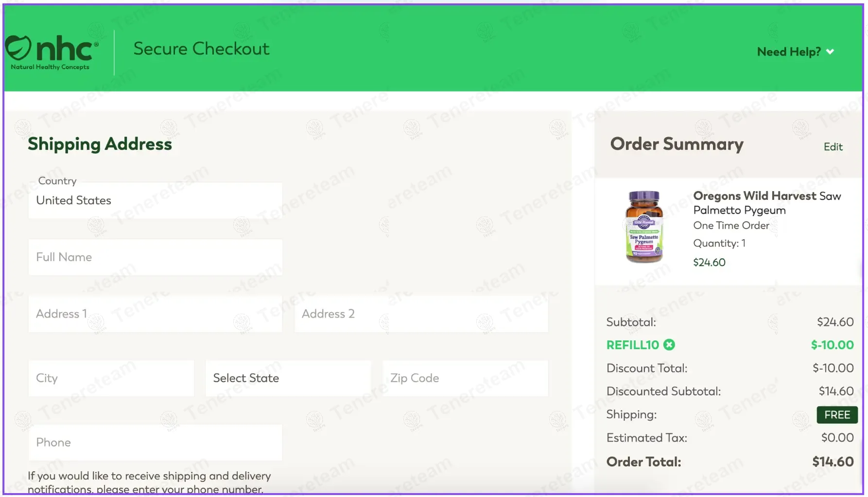The width and height of the screenshot is (868, 497).
Task: Click the Saw Palmetto bottle thumbnail
Action: pos(644,227)
